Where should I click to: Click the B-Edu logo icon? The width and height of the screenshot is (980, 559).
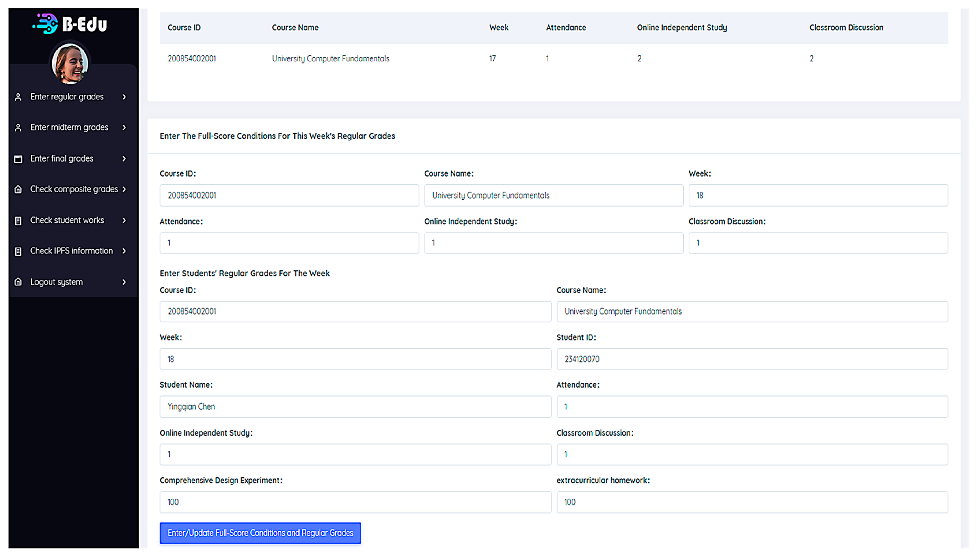pos(45,24)
